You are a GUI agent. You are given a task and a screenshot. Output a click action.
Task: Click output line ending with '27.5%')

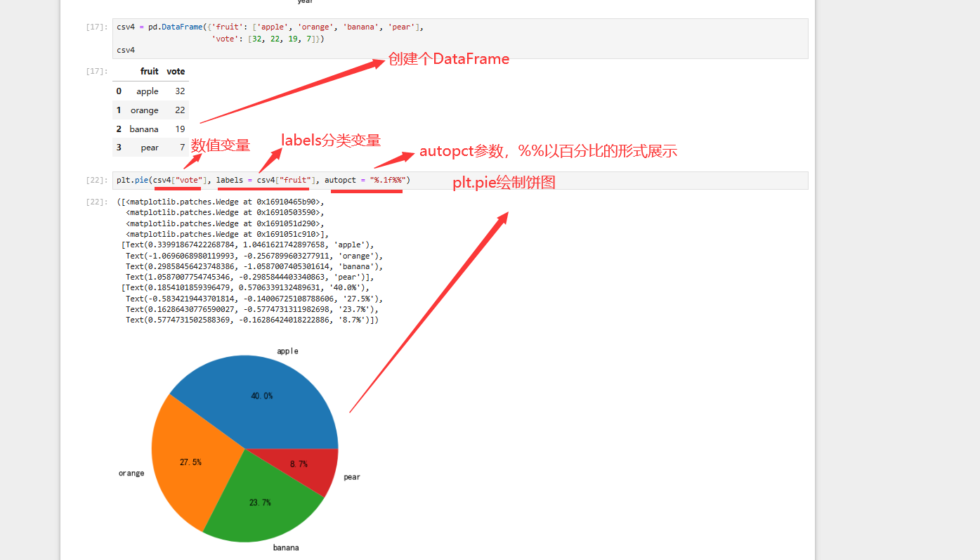point(254,299)
